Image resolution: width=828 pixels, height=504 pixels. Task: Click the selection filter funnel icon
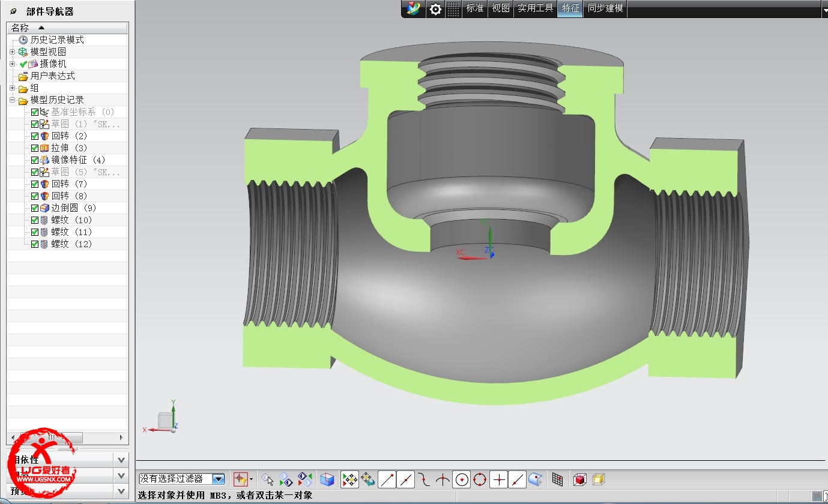(x=240, y=479)
